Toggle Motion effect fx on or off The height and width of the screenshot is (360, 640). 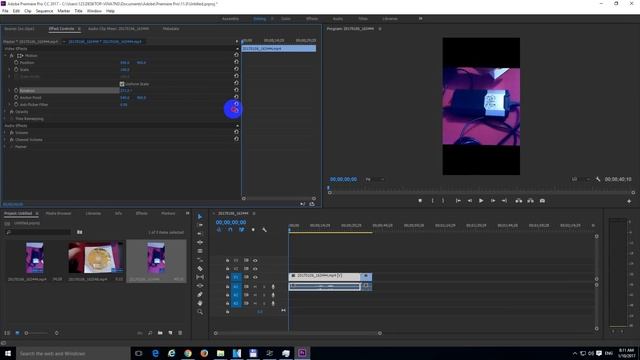(x=12, y=56)
